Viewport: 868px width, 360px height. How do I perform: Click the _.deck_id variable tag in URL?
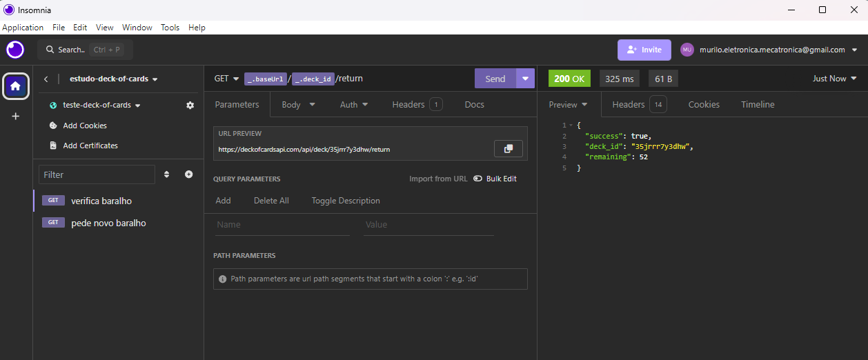[313, 79]
